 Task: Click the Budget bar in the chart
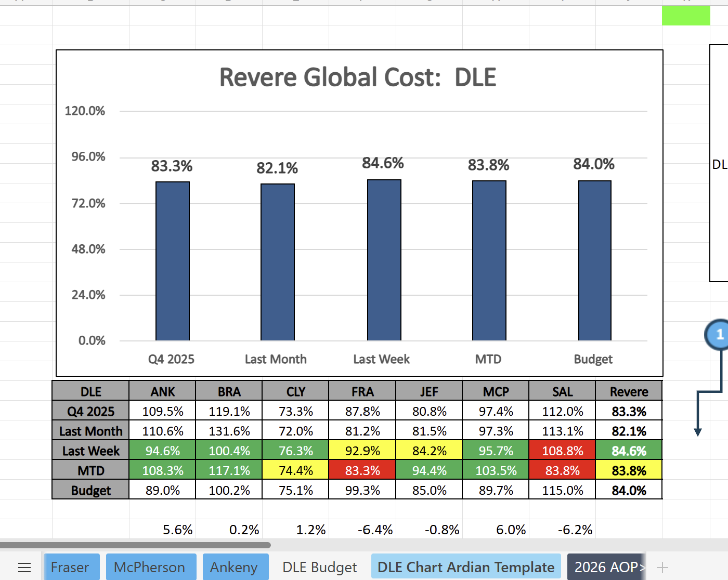click(x=594, y=260)
